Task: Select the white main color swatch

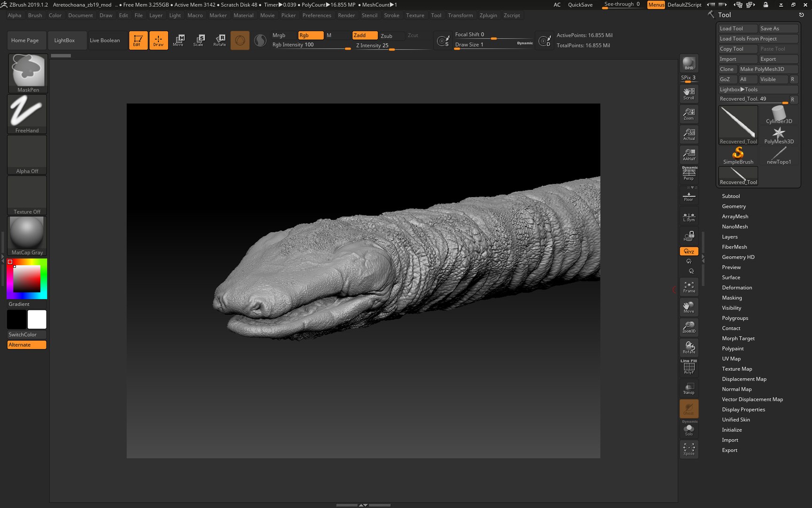Action: [37, 319]
